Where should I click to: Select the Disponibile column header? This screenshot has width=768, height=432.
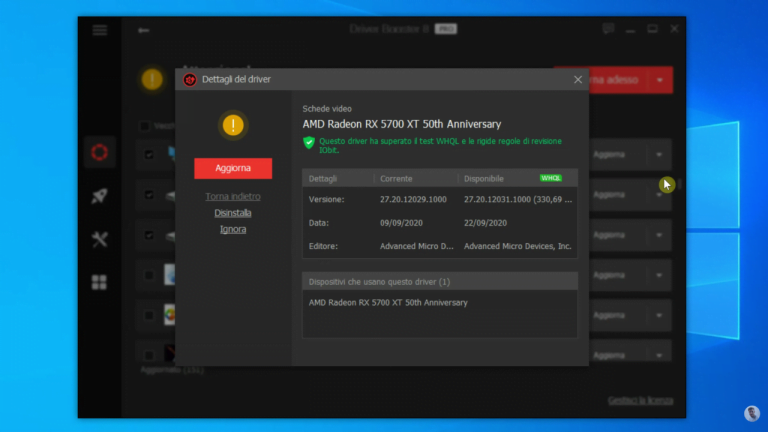pos(484,179)
